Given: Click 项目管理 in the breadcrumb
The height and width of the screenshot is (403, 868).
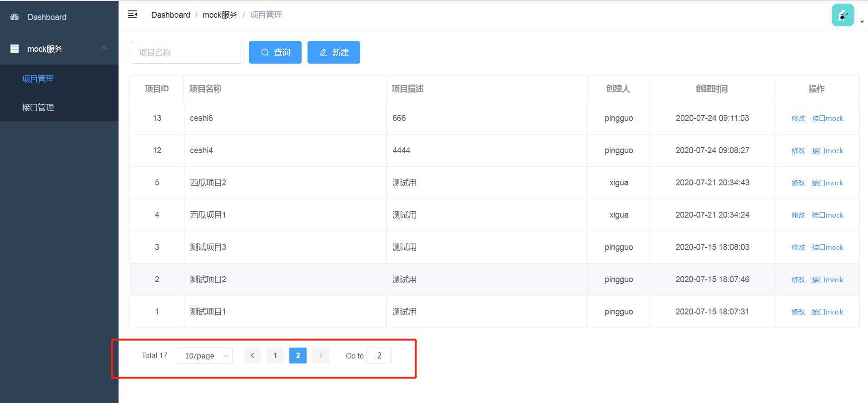Looking at the screenshot, I should tap(266, 15).
